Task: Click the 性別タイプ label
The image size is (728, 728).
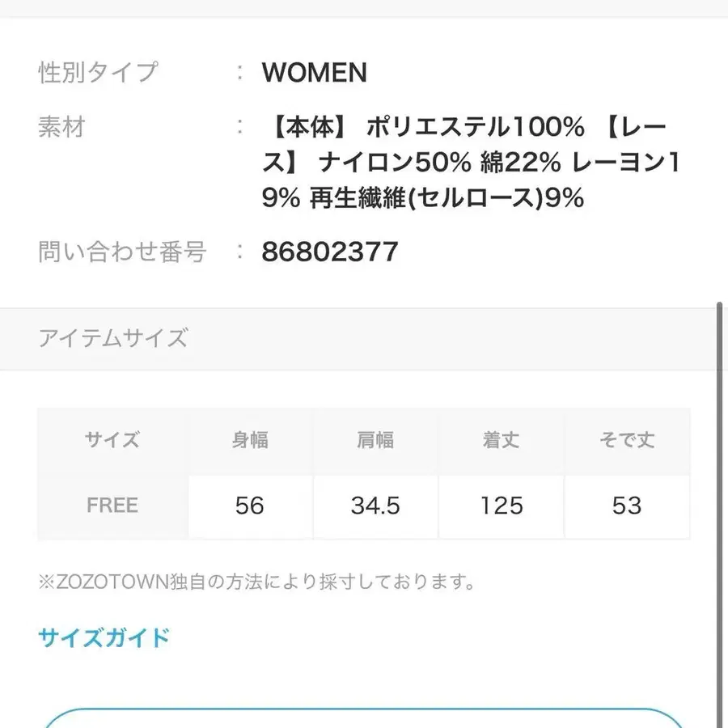Action: pyautogui.click(x=96, y=73)
